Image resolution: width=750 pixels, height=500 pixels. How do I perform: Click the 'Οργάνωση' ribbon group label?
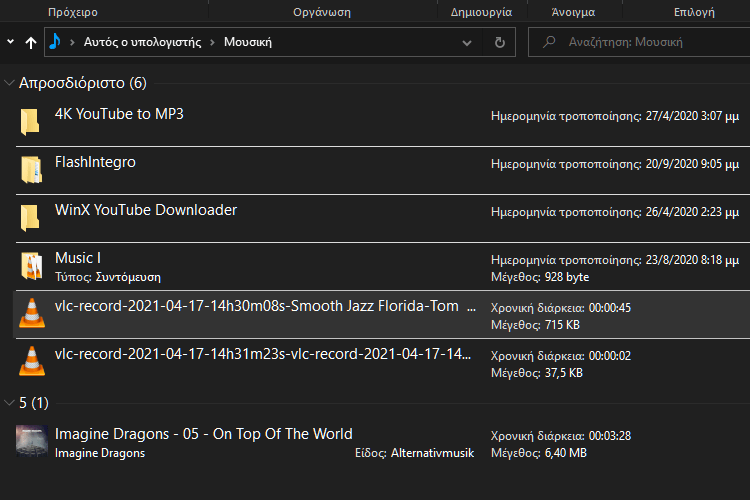322,12
